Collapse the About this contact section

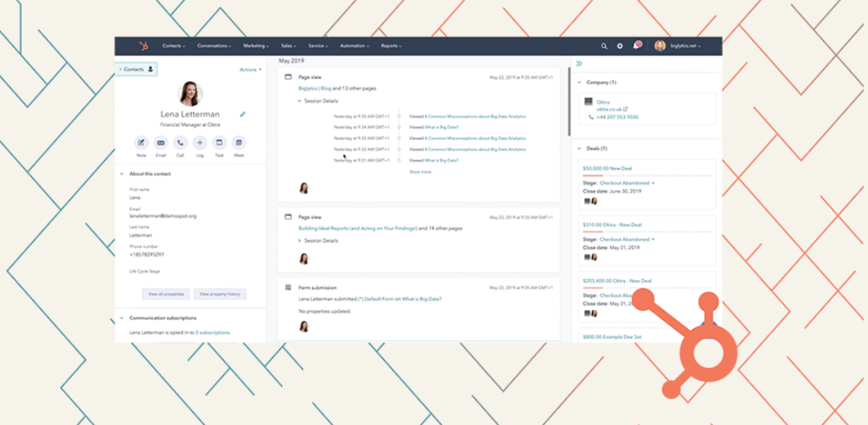(122, 174)
